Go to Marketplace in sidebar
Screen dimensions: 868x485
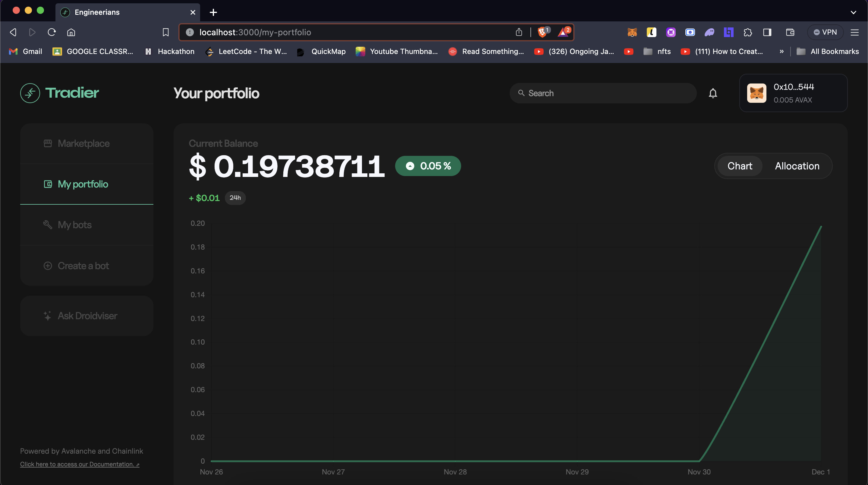[x=83, y=143]
